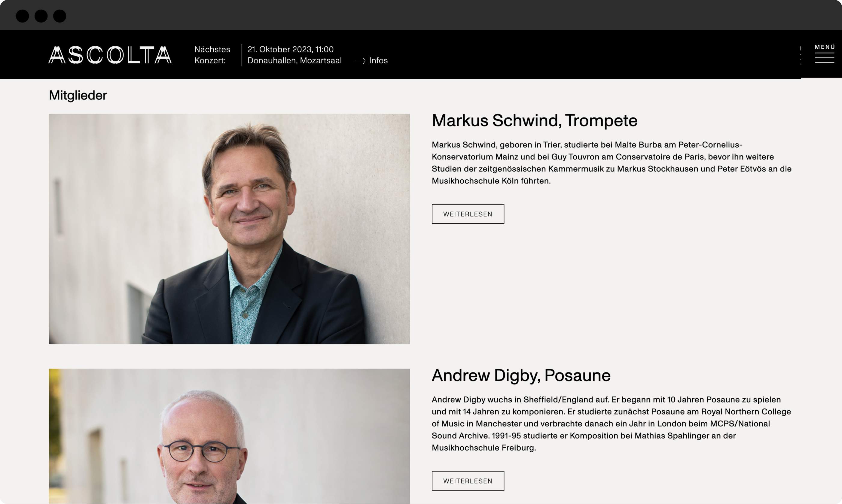Select the MENÜ label in header
The image size is (842, 504).
tap(825, 47)
